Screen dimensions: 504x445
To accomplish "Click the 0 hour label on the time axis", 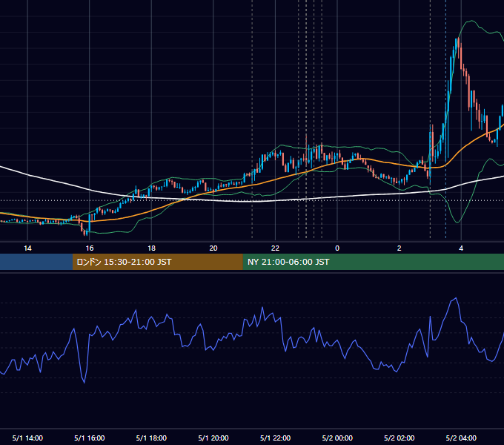I will (x=337, y=248).
